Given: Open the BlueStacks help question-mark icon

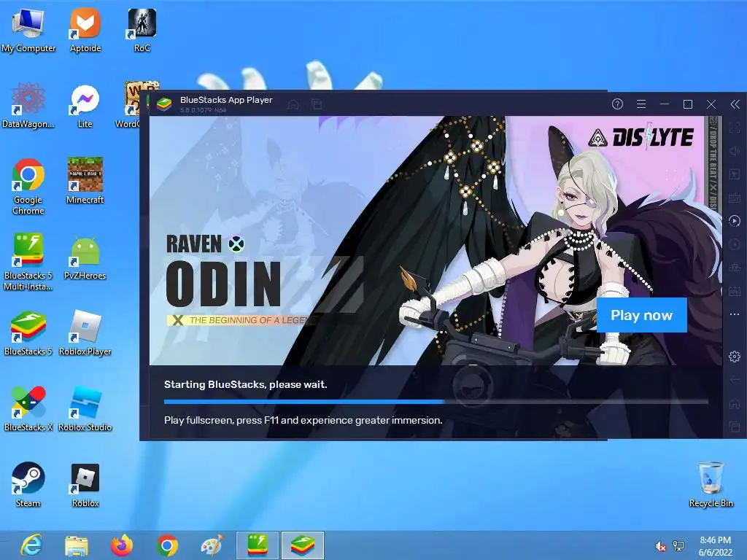Looking at the screenshot, I should click(x=617, y=104).
